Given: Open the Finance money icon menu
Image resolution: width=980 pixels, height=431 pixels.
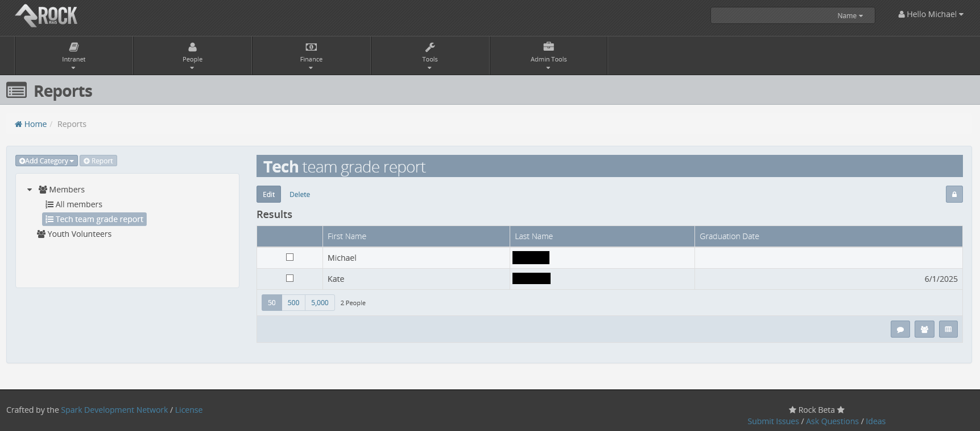Looking at the screenshot, I should click(x=311, y=47).
